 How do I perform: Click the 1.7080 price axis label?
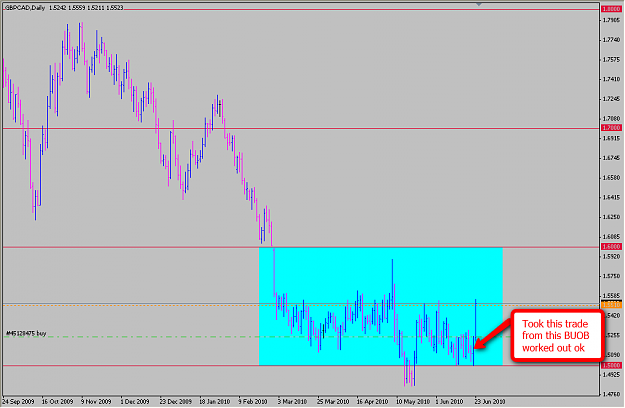(x=612, y=119)
